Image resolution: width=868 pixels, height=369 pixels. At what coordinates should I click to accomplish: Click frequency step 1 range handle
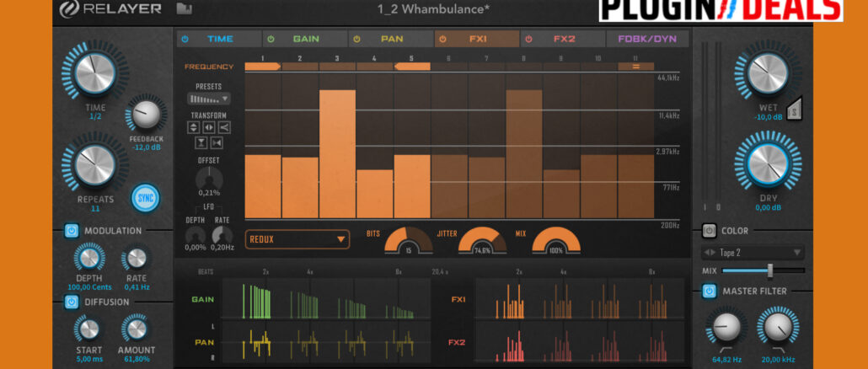click(263, 67)
